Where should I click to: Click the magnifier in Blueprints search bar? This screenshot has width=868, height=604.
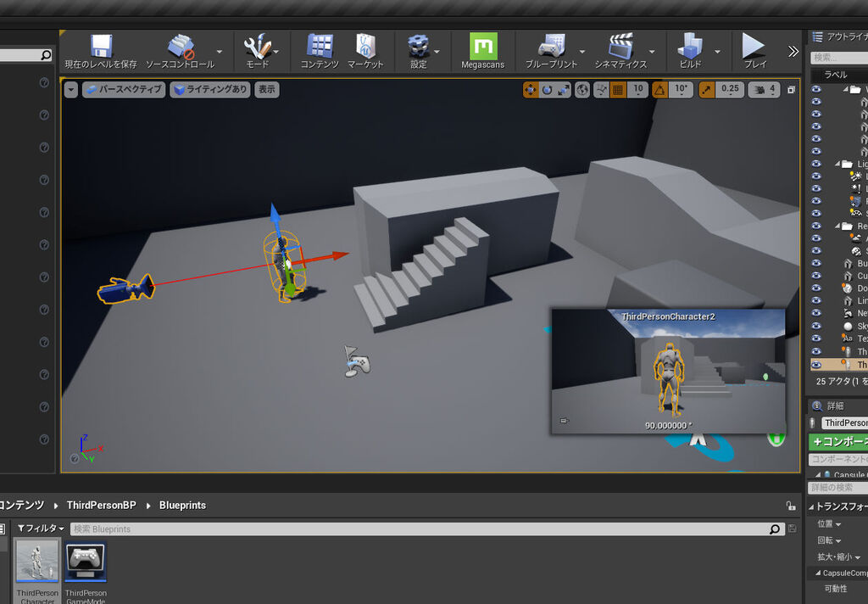[775, 529]
